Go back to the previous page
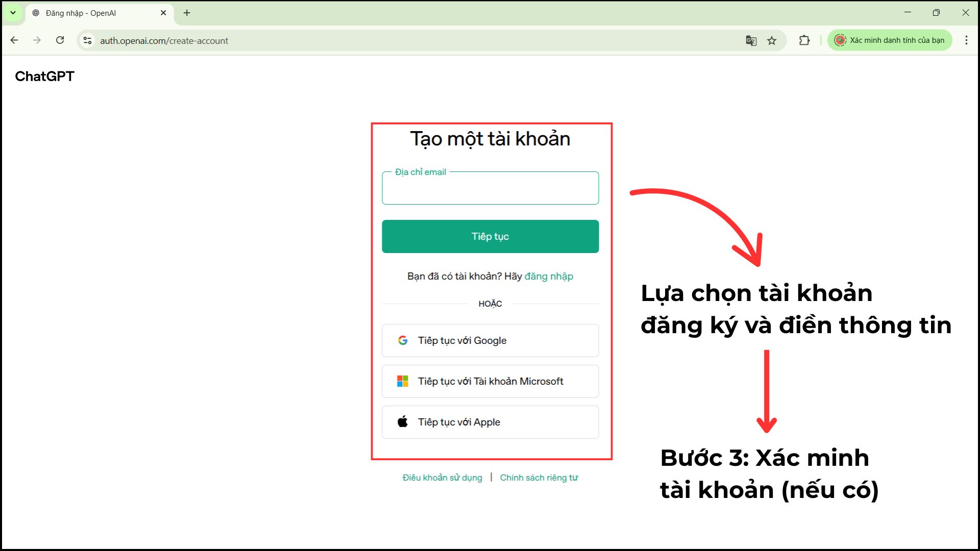Image resolution: width=980 pixels, height=551 pixels. [14, 40]
